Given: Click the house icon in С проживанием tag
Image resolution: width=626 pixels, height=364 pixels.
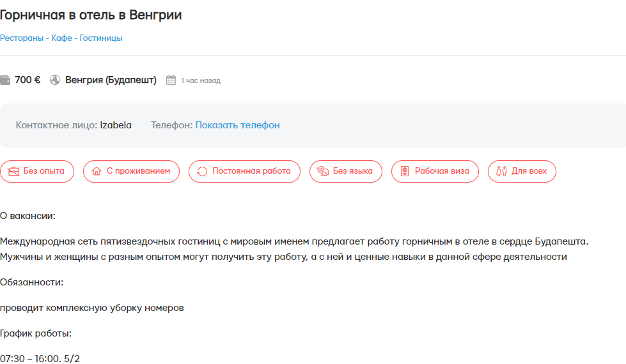Looking at the screenshot, I should [x=97, y=171].
